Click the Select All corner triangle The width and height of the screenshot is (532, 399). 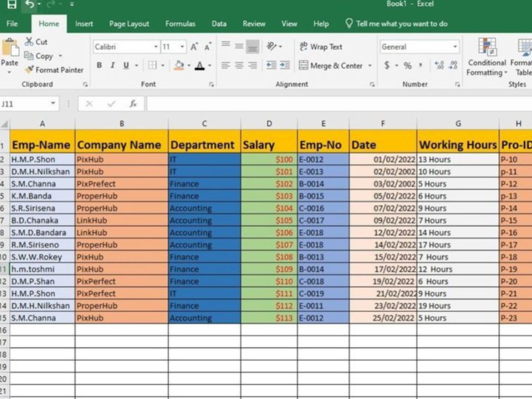pos(4,124)
